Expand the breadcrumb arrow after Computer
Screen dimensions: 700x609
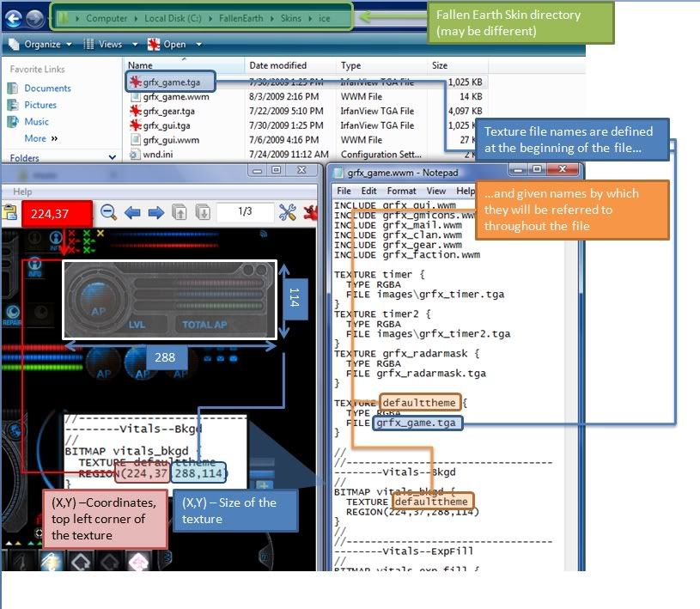(136, 18)
